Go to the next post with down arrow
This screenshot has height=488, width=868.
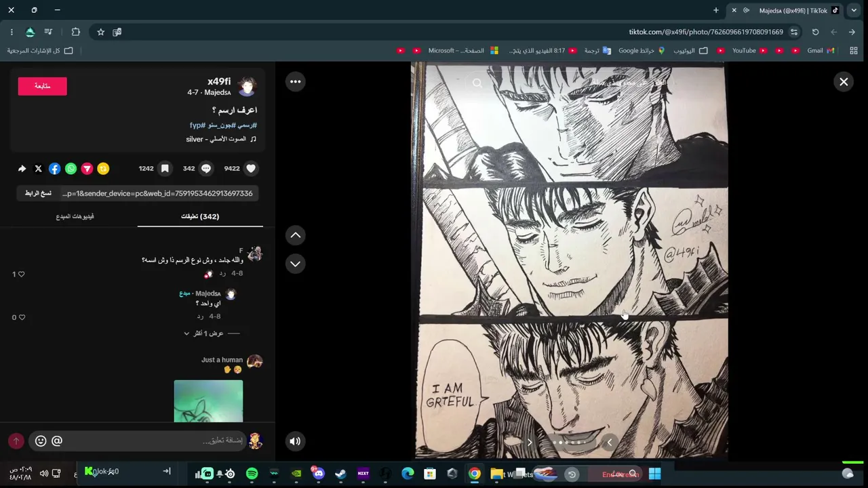pos(296,264)
